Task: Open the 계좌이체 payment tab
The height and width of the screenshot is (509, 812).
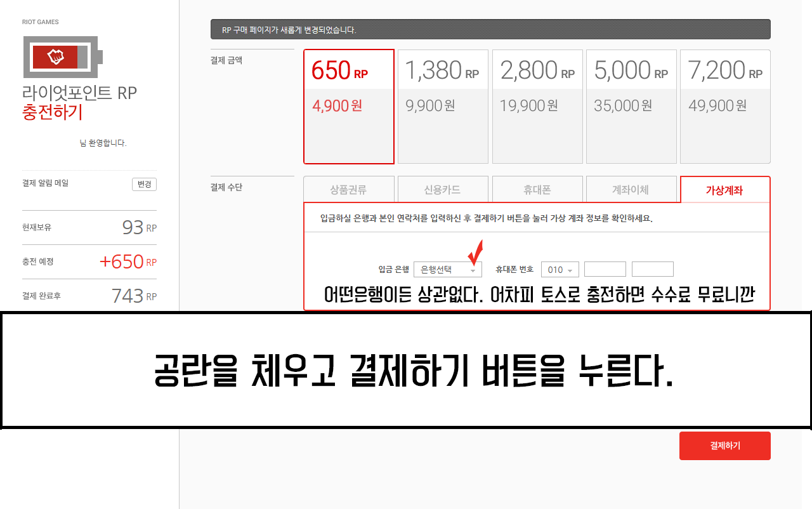Action: click(x=631, y=190)
